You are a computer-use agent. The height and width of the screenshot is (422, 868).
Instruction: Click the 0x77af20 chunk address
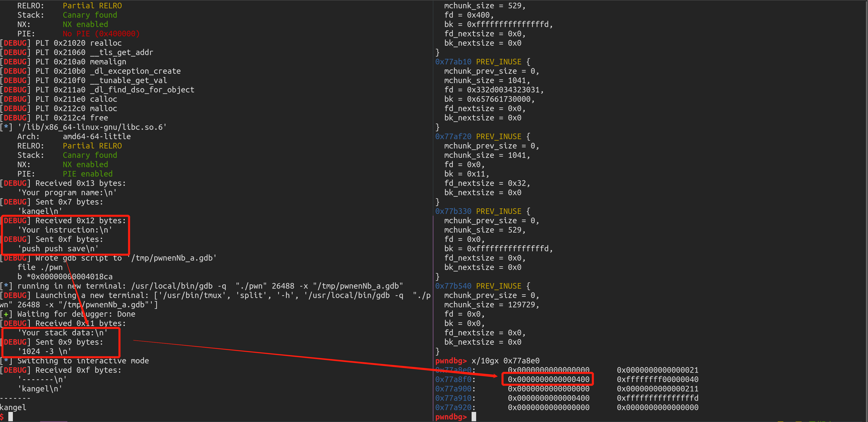pyautogui.click(x=453, y=136)
